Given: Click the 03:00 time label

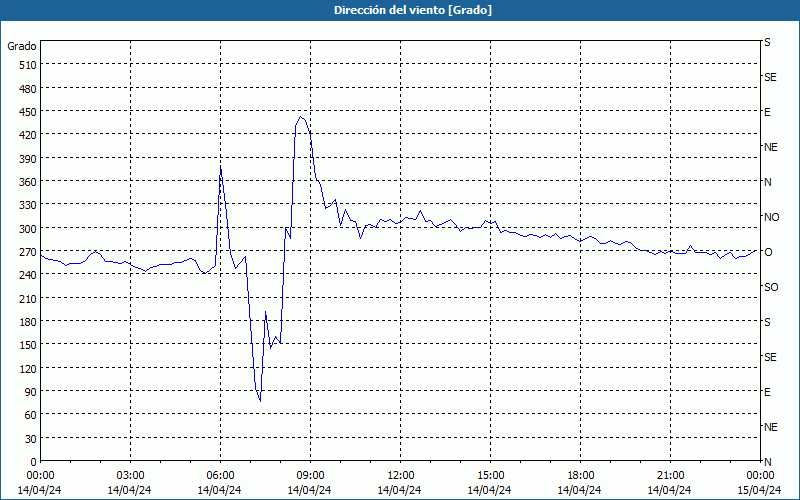Looking at the screenshot, I should 130,476.
